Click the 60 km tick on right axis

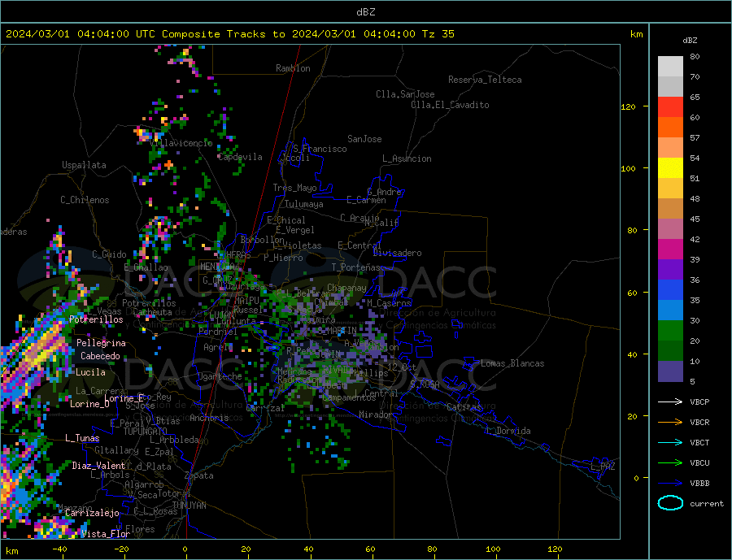632,293
